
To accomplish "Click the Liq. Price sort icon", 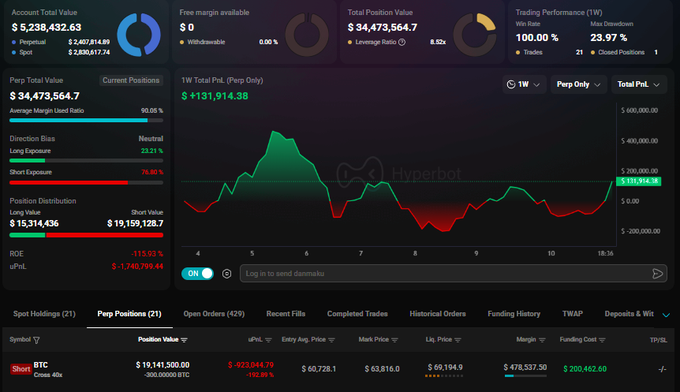I will [458, 340].
